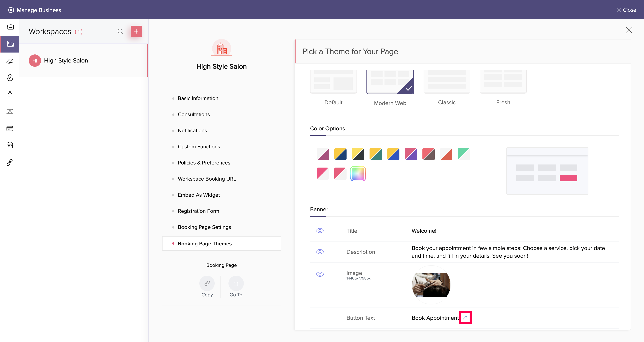Toggle the banner Image visibility
The height and width of the screenshot is (342, 644).
tap(320, 274)
